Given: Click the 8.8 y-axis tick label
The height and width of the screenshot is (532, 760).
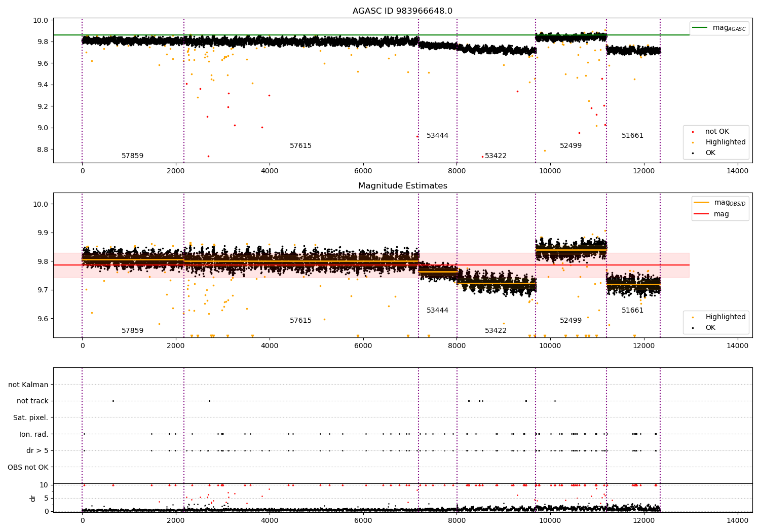Looking at the screenshot, I should click(43, 149).
